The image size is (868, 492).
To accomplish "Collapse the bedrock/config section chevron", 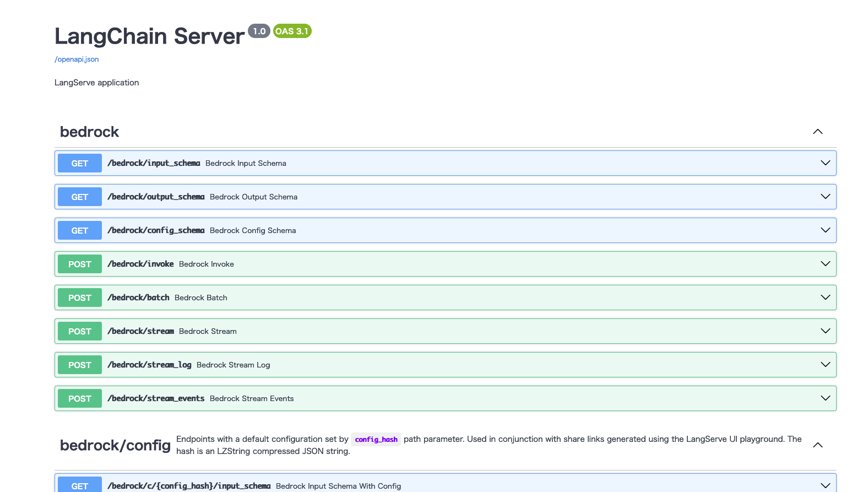I will 818,445.
